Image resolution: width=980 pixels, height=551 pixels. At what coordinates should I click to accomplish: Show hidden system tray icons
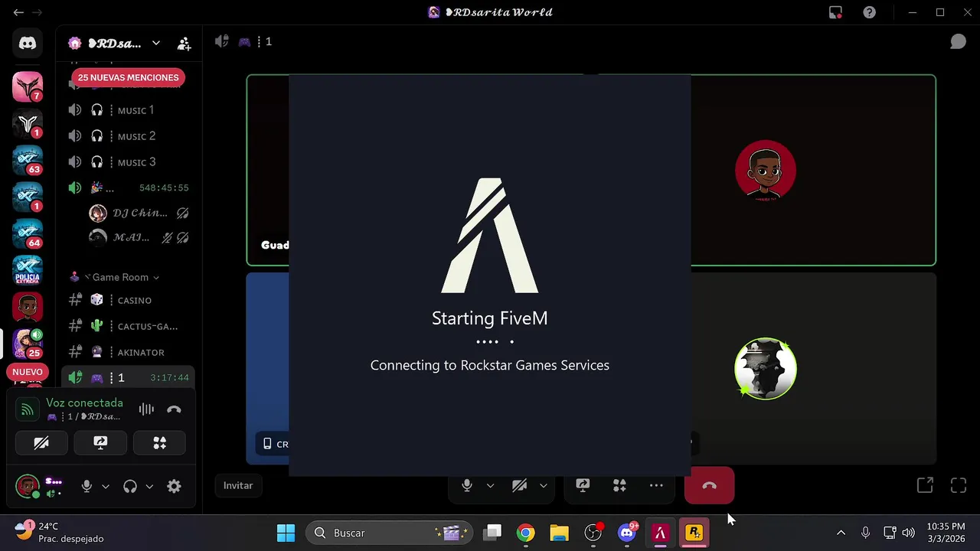click(841, 533)
